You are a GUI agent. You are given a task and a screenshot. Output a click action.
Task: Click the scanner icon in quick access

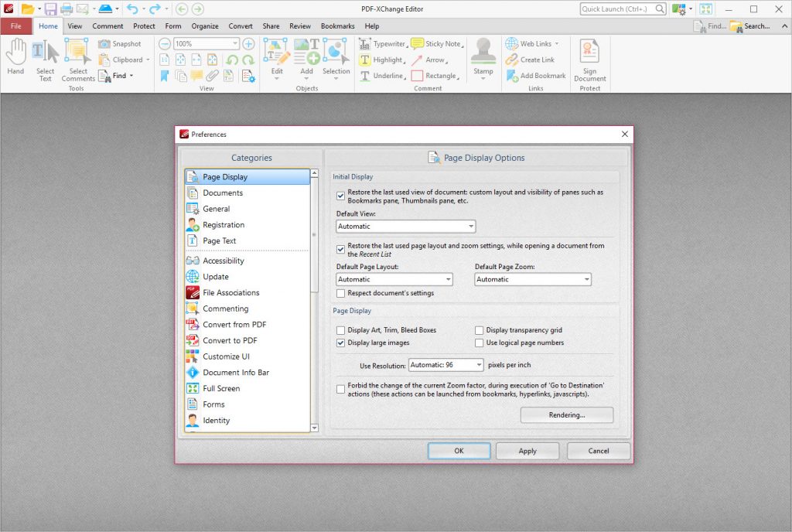click(105, 9)
